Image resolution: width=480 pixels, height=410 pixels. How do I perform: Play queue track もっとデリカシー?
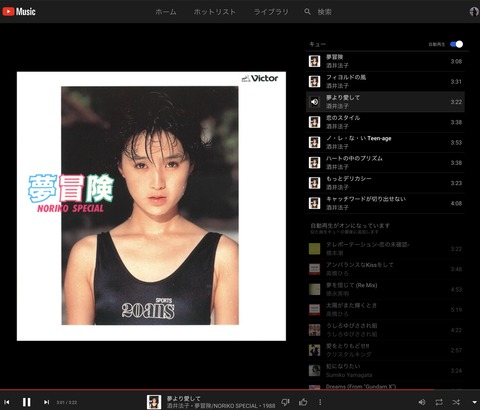point(385,183)
